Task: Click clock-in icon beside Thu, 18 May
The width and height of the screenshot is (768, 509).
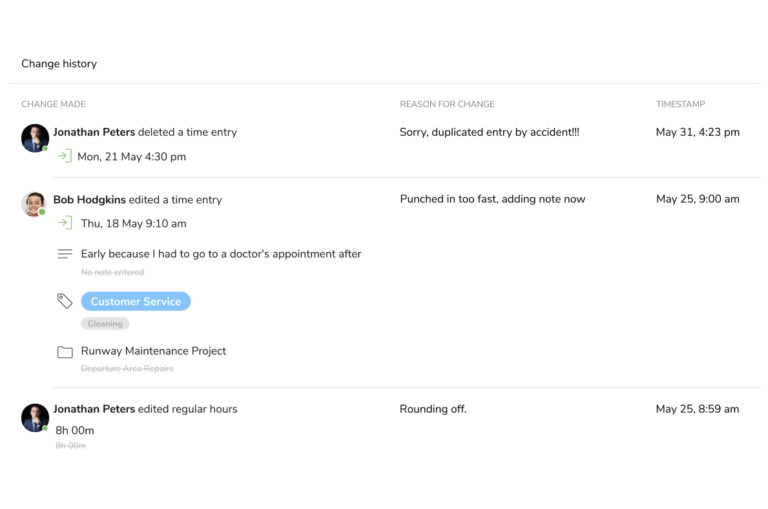Action: [65, 223]
